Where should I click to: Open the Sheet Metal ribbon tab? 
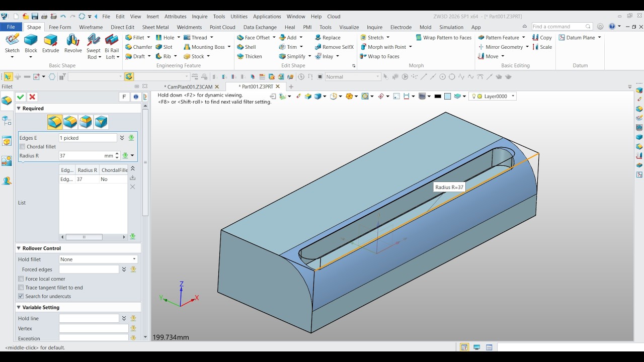coord(155,27)
